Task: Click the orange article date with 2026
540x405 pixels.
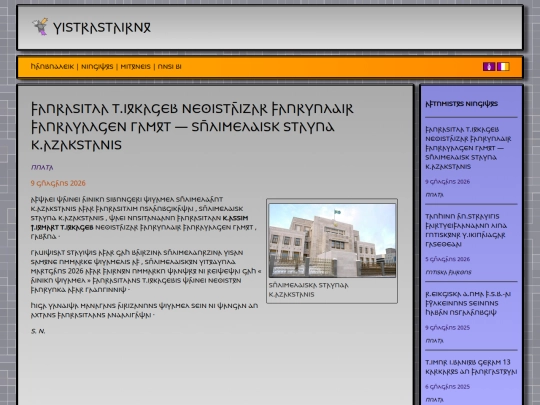Action: pyautogui.click(x=58, y=183)
